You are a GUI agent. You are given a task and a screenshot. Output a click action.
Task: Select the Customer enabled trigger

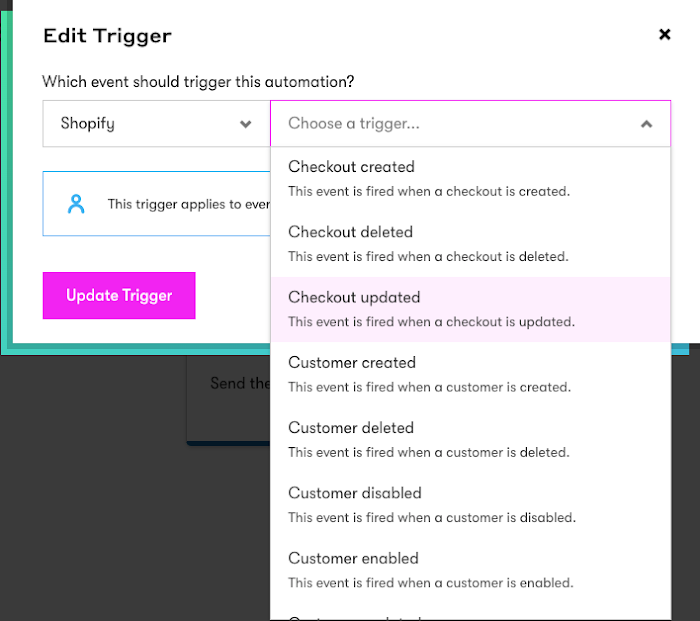(470, 570)
